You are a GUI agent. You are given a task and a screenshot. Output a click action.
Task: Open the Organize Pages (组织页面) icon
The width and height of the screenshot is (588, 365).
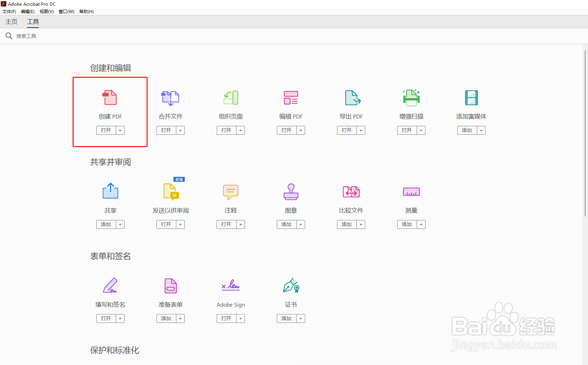click(x=231, y=98)
